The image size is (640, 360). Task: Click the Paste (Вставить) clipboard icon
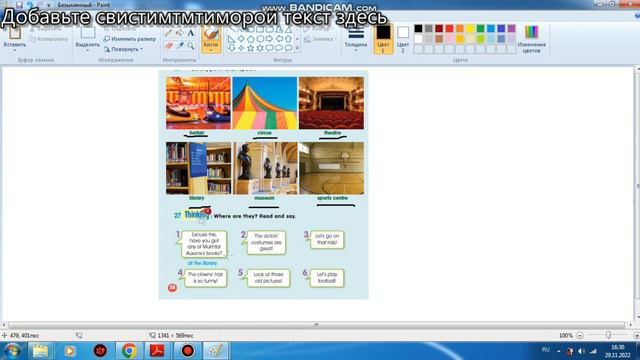pos(15,33)
